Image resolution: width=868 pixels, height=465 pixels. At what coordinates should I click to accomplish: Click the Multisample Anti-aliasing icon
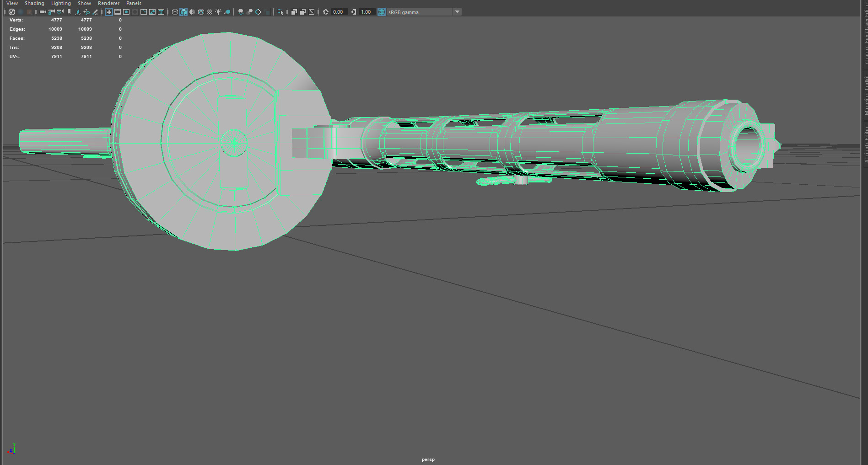[258, 12]
